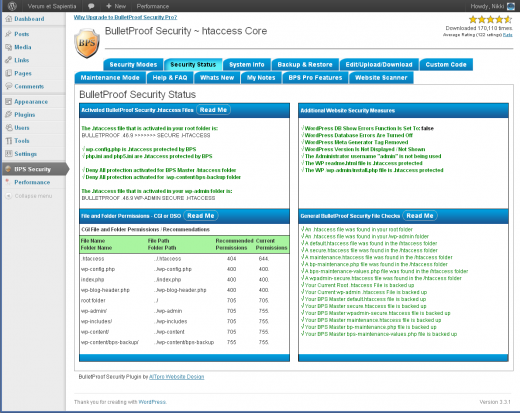Click the Pages icon in sidebar

pyautogui.click(x=9, y=73)
